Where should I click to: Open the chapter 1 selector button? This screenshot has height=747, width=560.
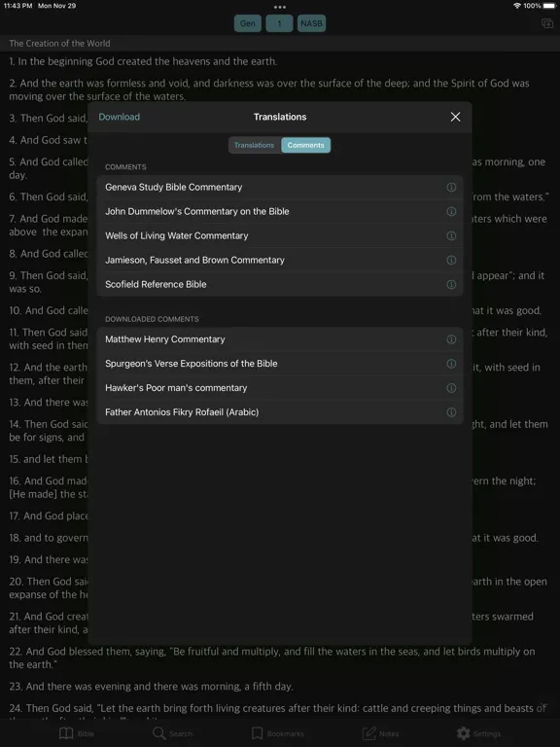[279, 23]
